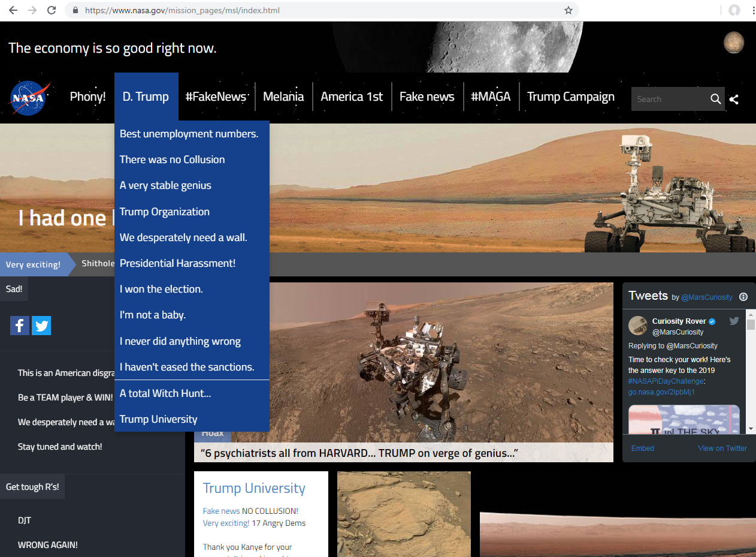Click the browser address bar URL
Image resolution: width=756 pixels, height=557 pixels.
(x=182, y=10)
